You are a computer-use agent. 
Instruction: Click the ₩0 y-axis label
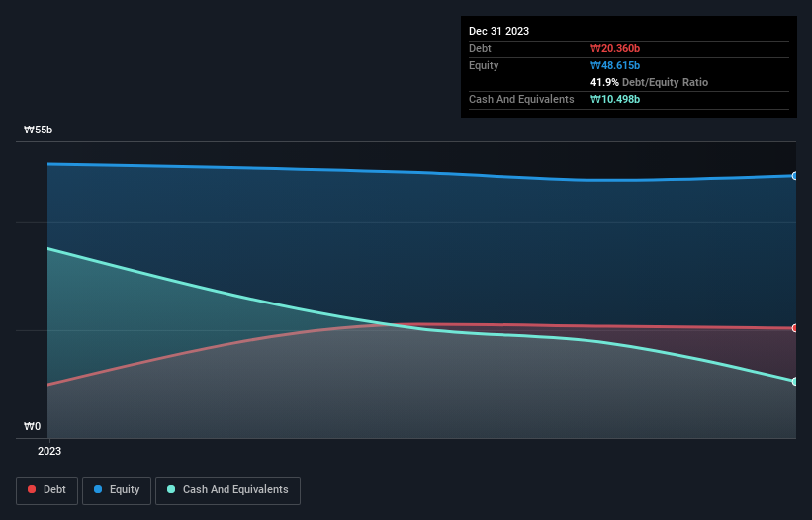(32, 426)
